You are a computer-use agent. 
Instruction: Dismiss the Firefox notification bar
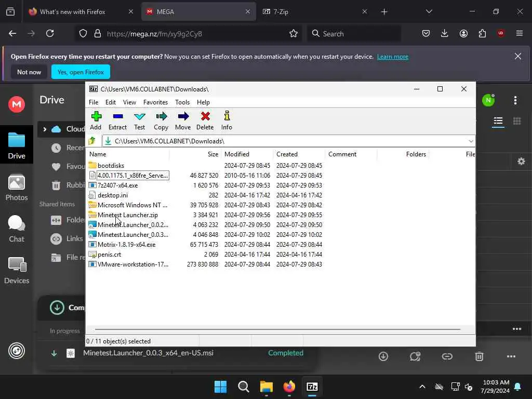[x=517, y=56]
